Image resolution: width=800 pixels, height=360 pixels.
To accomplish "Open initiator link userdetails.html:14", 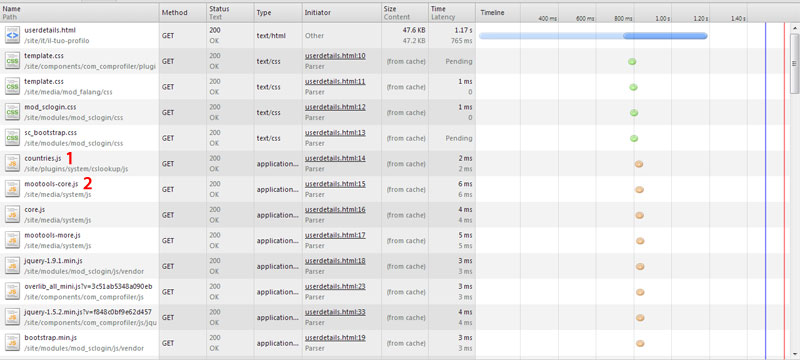I will tap(335, 158).
